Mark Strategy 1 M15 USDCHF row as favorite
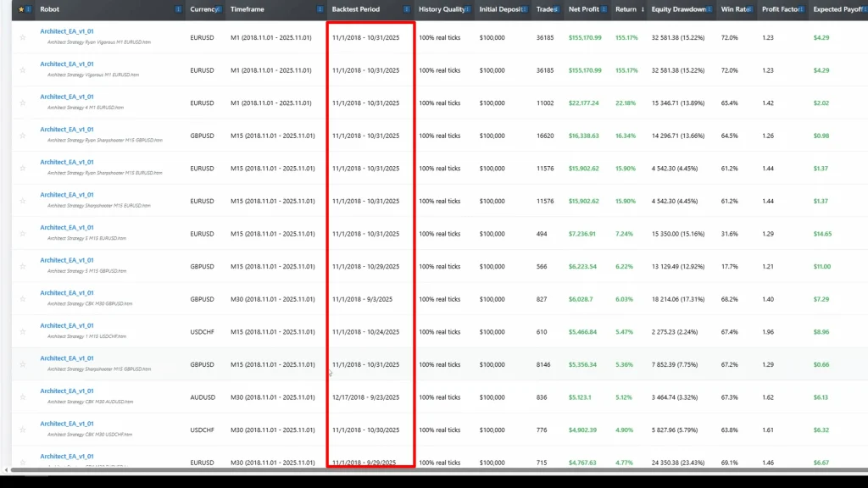 (x=23, y=331)
